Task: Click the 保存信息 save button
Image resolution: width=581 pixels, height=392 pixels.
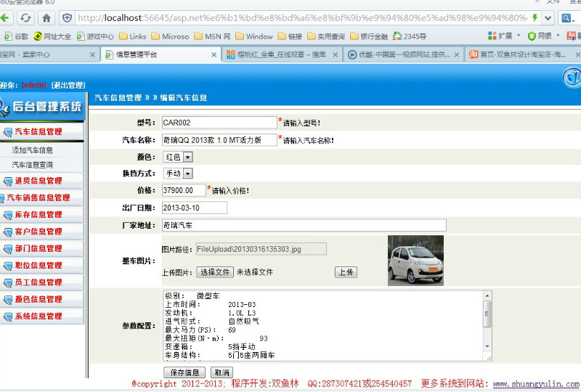Action: (x=184, y=372)
